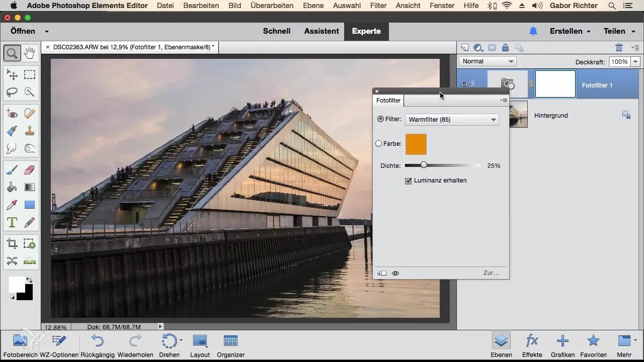
Task: Select the Lasso tool
Action: [12, 92]
